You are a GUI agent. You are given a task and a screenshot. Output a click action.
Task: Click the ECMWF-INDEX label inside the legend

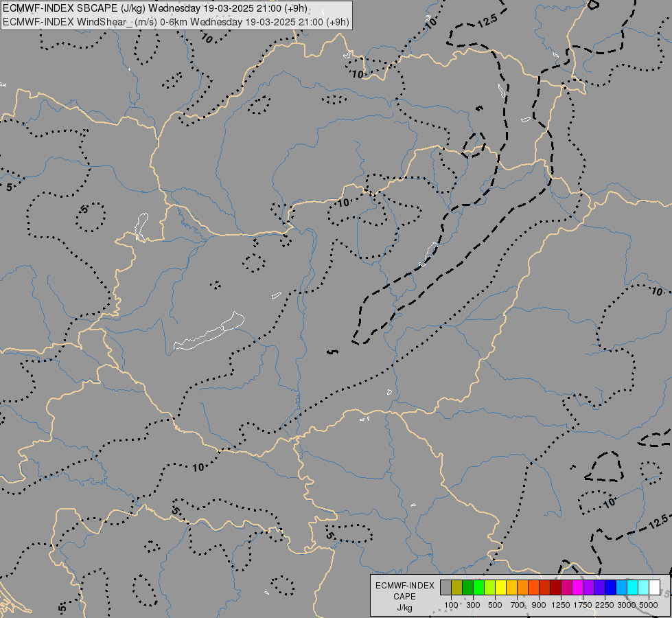[404, 586]
